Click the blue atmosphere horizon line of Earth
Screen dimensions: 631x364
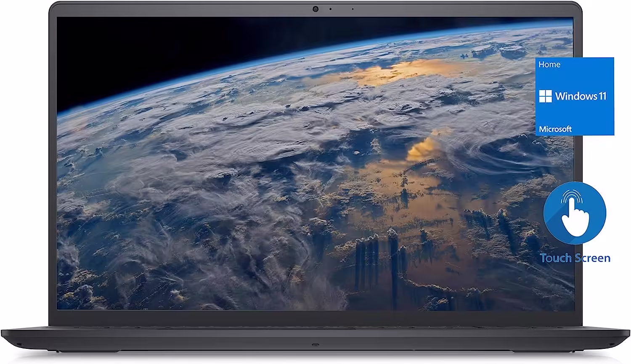pos(294,59)
